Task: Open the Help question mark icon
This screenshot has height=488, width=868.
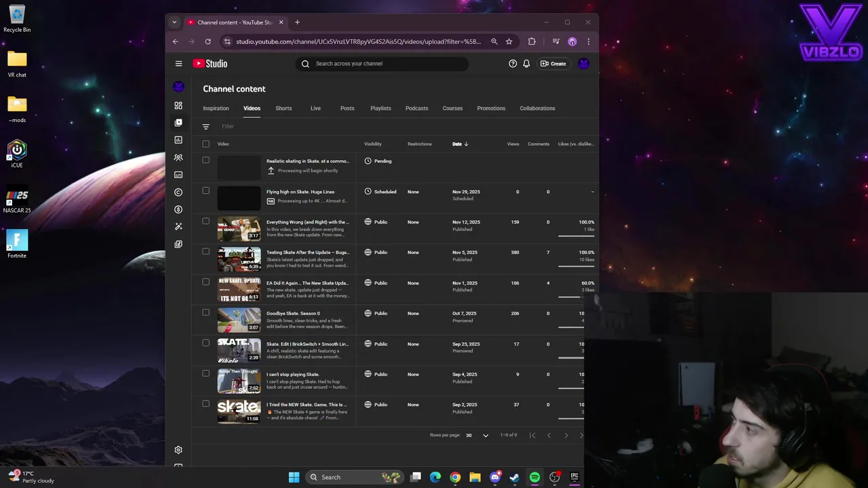Action: (x=513, y=64)
